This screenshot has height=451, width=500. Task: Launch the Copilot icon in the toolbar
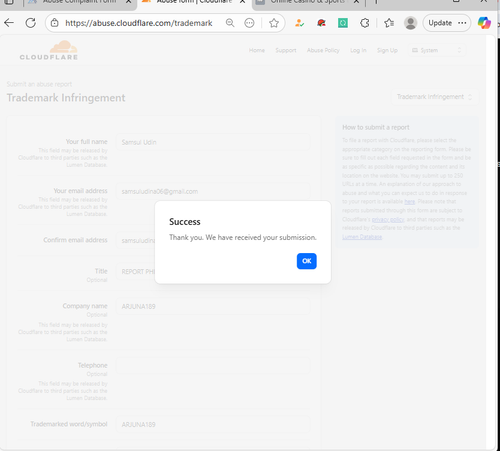[484, 23]
